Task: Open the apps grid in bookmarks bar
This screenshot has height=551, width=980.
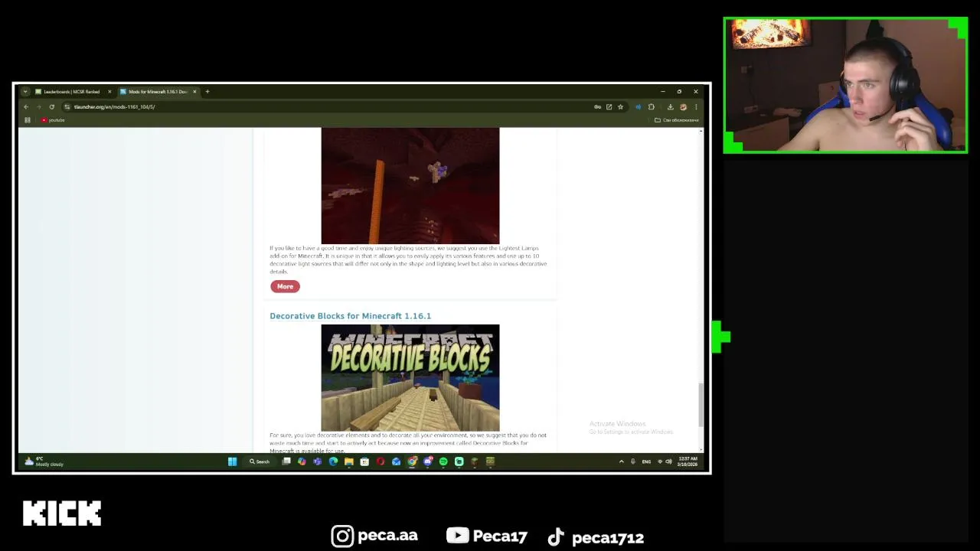Action: (x=28, y=120)
